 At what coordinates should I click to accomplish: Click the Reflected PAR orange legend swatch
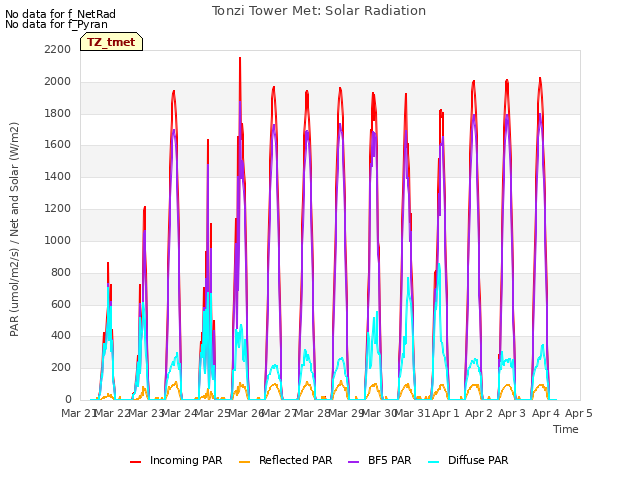[244, 462]
